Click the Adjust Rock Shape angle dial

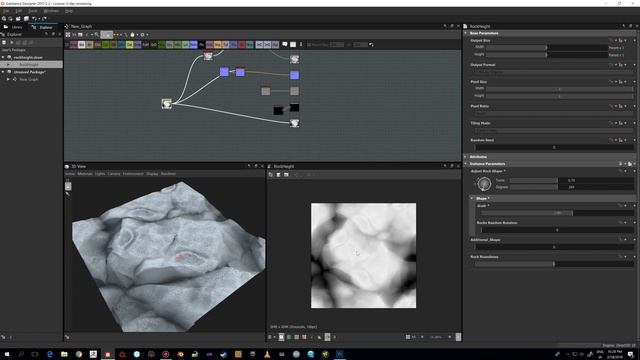[x=484, y=184]
